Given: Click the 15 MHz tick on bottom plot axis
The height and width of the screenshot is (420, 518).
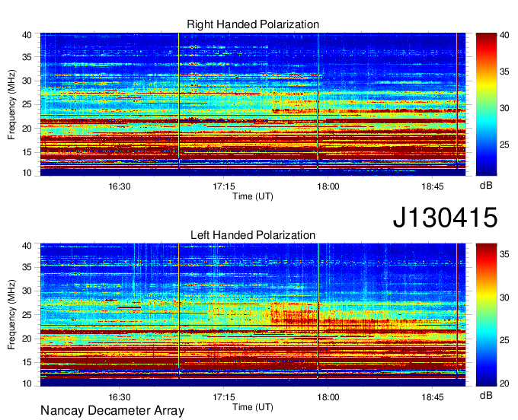Looking at the screenshot, I should tap(27, 362).
